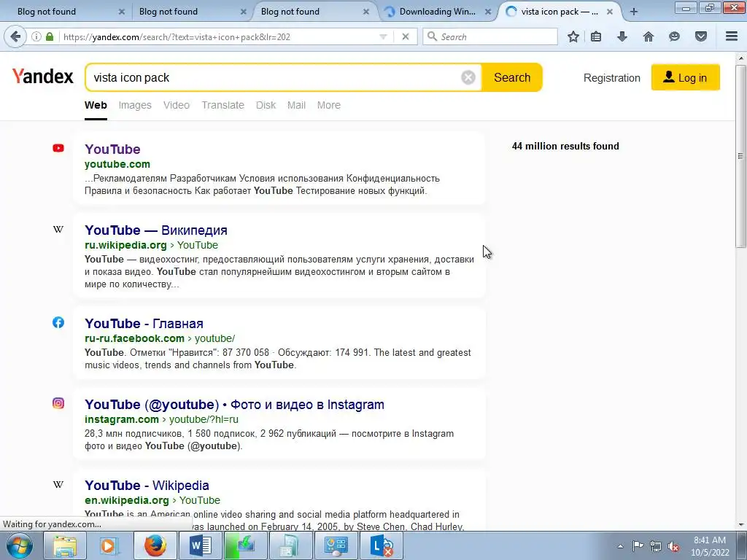The height and width of the screenshot is (560, 747).
Task: Click the YouTube favicon beside the first result
Action: 58,148
